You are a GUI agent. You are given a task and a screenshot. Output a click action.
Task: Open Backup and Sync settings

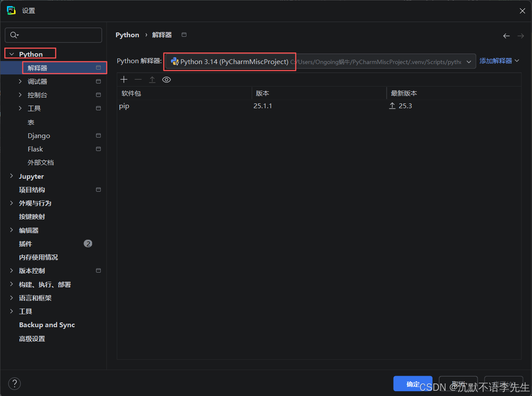47,325
